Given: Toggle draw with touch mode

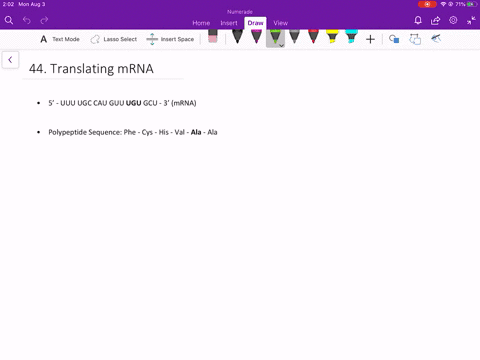Looking at the screenshot, I should 436,39.
